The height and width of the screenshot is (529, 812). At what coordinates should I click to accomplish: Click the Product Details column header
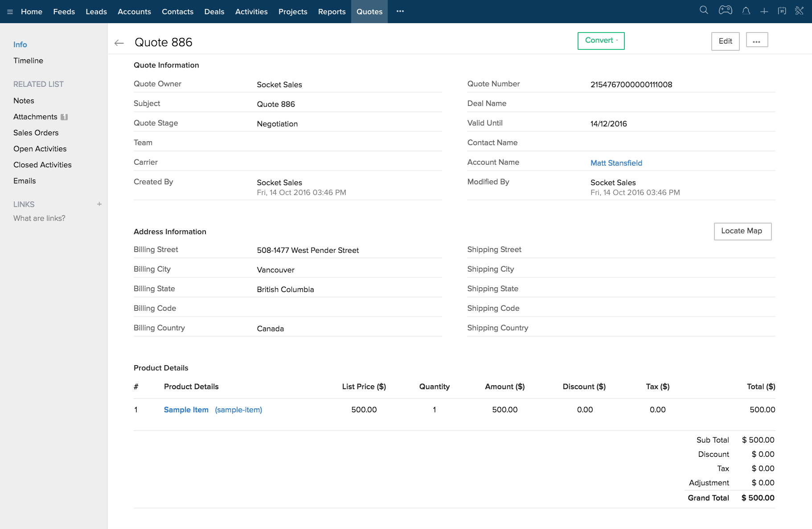click(191, 387)
